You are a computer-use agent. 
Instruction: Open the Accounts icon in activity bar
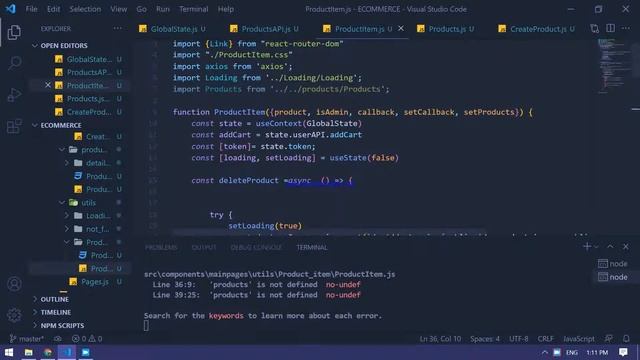point(14,284)
